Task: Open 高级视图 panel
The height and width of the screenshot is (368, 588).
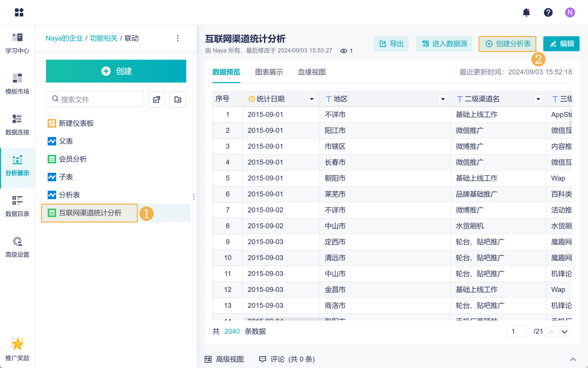Action: pyautogui.click(x=224, y=359)
